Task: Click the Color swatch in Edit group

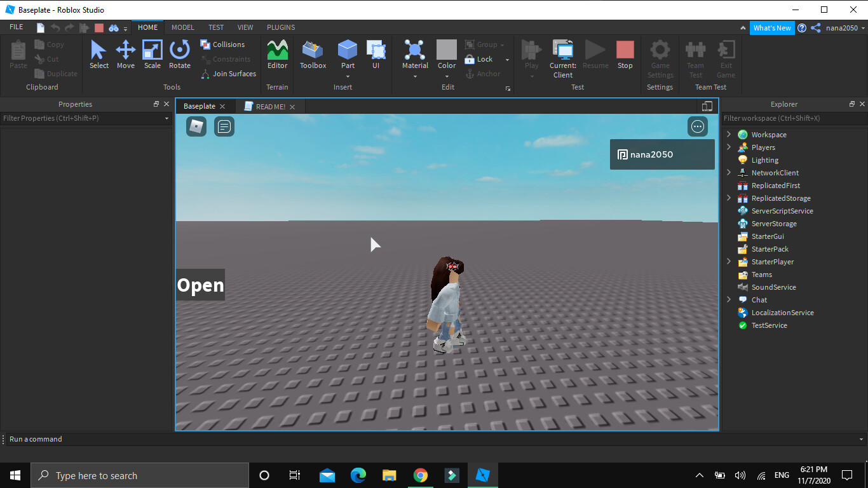Action: 447,50
